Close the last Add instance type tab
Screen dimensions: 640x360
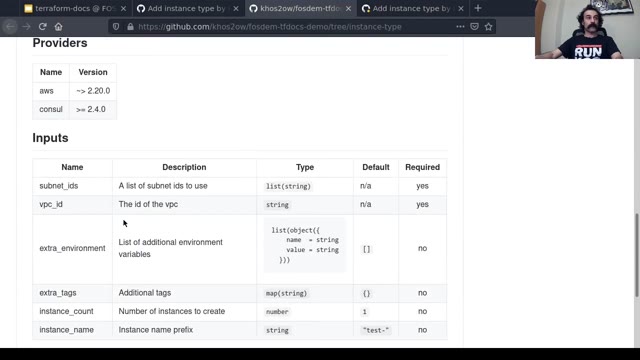(x=461, y=8)
